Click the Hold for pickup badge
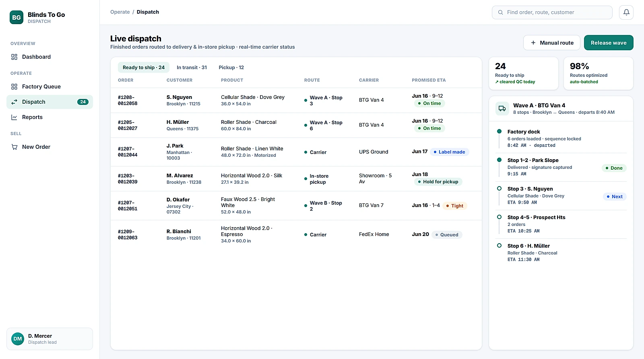 (x=438, y=182)
